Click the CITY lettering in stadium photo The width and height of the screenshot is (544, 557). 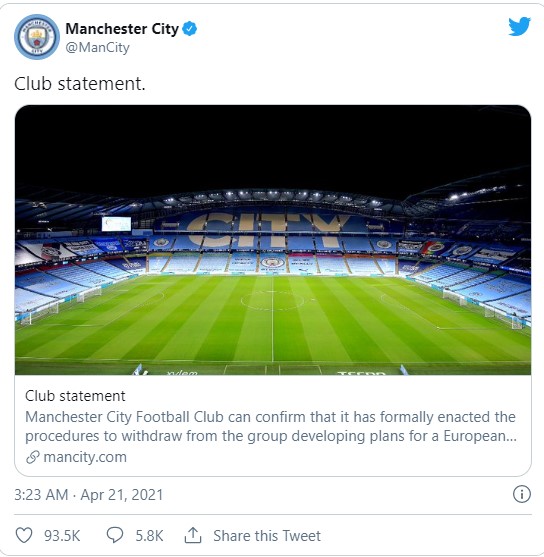(268, 230)
